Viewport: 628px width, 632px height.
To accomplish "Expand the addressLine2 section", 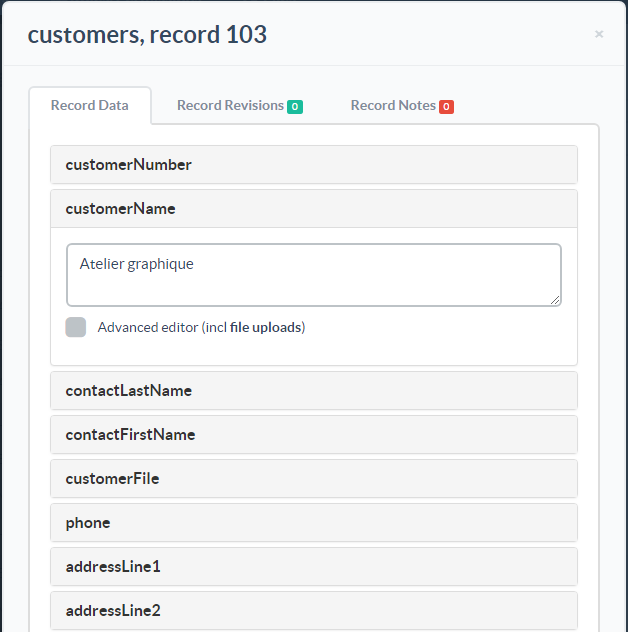I will click(314, 611).
